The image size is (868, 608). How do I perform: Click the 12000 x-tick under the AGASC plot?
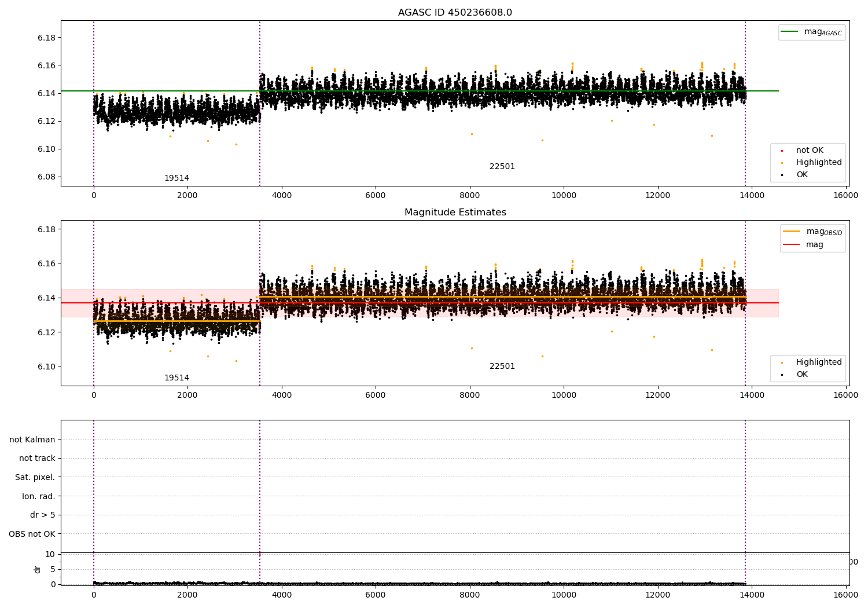click(658, 196)
